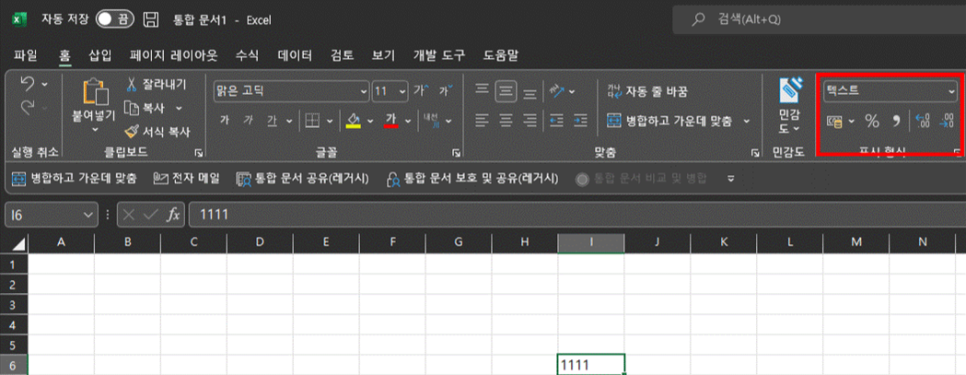Click the Redo arrow icon
Image resolution: width=966 pixels, height=375 pixels.
(27, 107)
